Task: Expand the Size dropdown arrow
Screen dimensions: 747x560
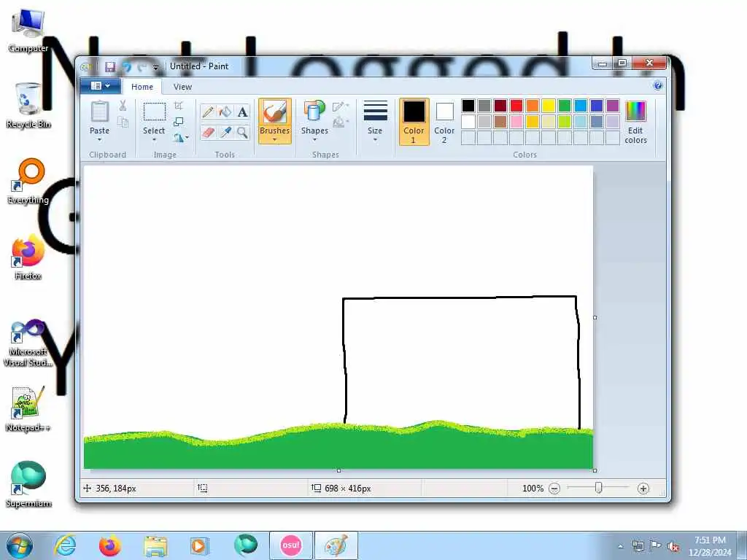Action: pyautogui.click(x=375, y=139)
